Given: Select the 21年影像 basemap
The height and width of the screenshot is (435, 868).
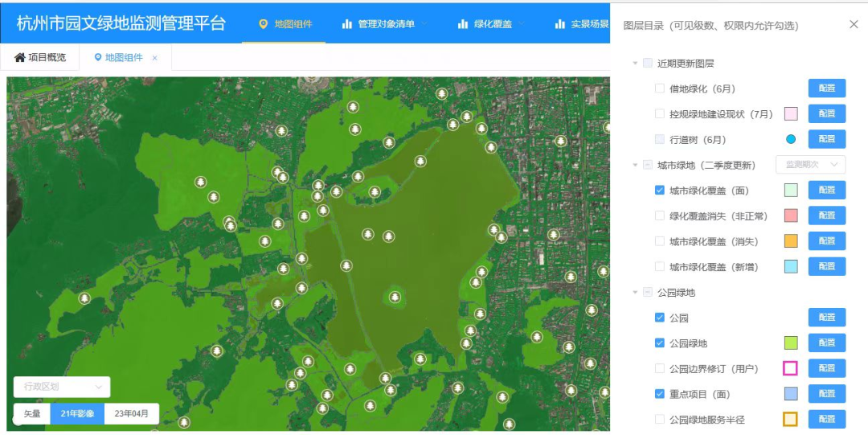Looking at the screenshot, I should 77,414.
